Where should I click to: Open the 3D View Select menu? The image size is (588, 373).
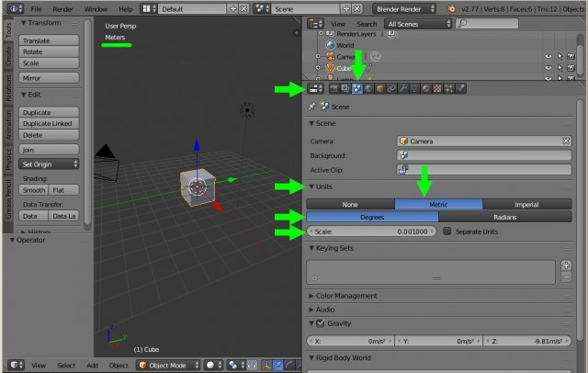click(66, 365)
